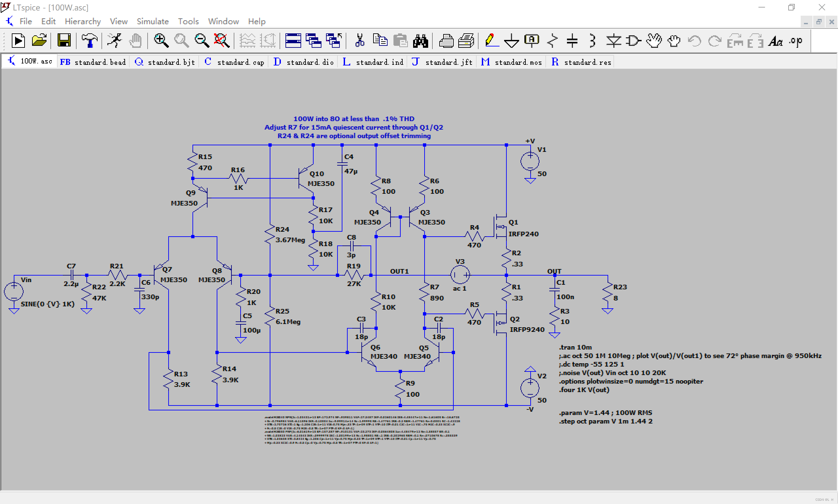Select the Resistor component tool
The width and height of the screenshot is (838, 504).
pos(553,41)
